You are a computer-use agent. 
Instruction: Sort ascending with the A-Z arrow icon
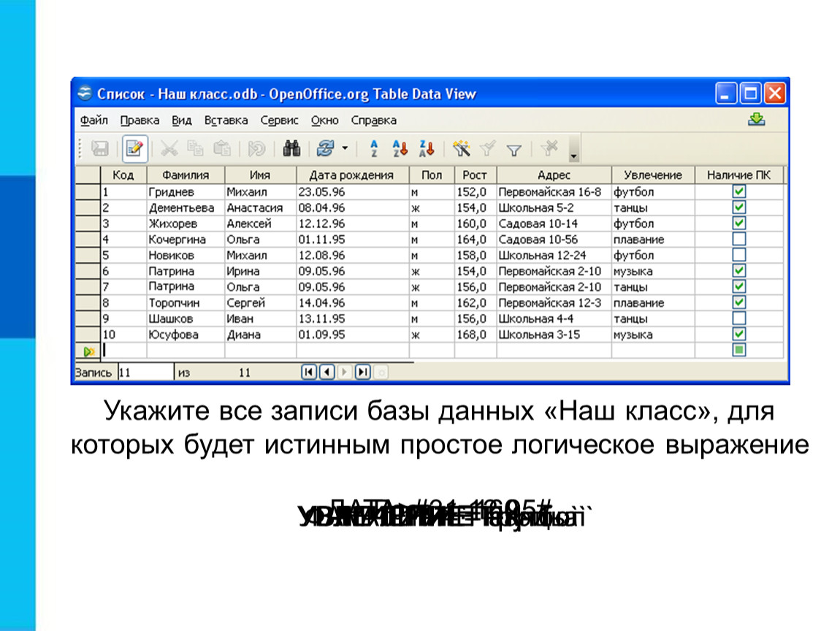point(400,148)
